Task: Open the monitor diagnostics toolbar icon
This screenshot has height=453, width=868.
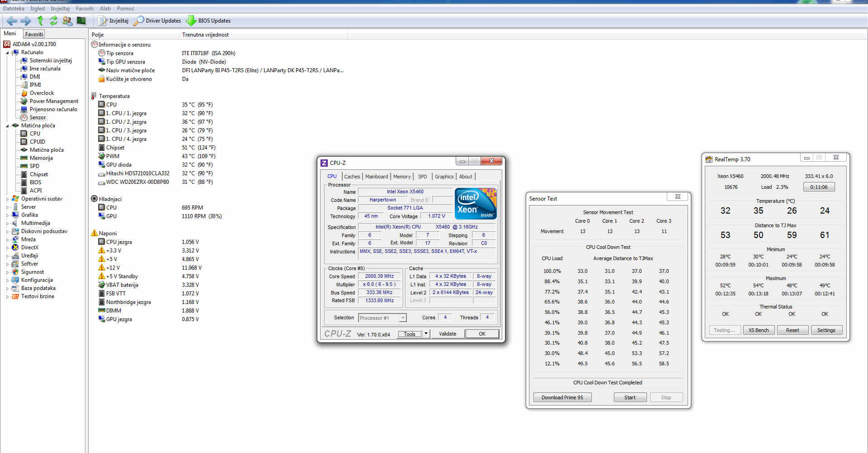Action: [x=81, y=21]
